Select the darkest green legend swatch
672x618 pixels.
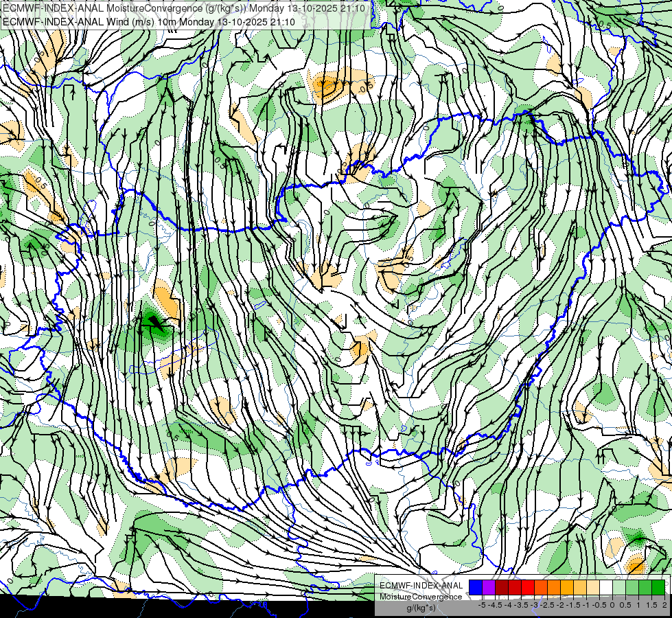(x=658, y=587)
